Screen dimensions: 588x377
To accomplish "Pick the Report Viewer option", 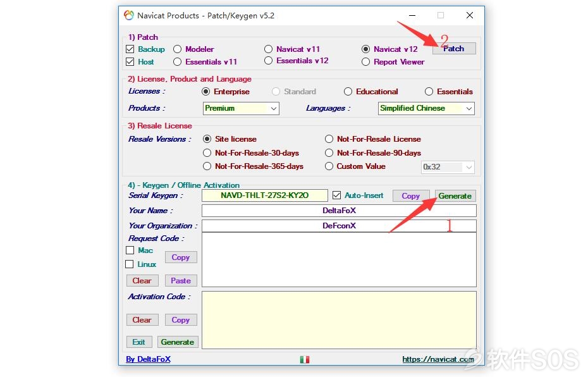I will (x=365, y=62).
